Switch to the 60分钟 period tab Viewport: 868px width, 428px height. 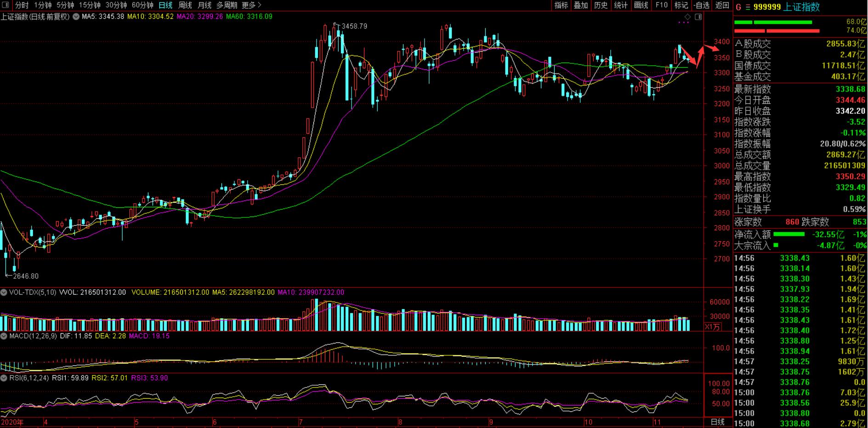[142, 5]
